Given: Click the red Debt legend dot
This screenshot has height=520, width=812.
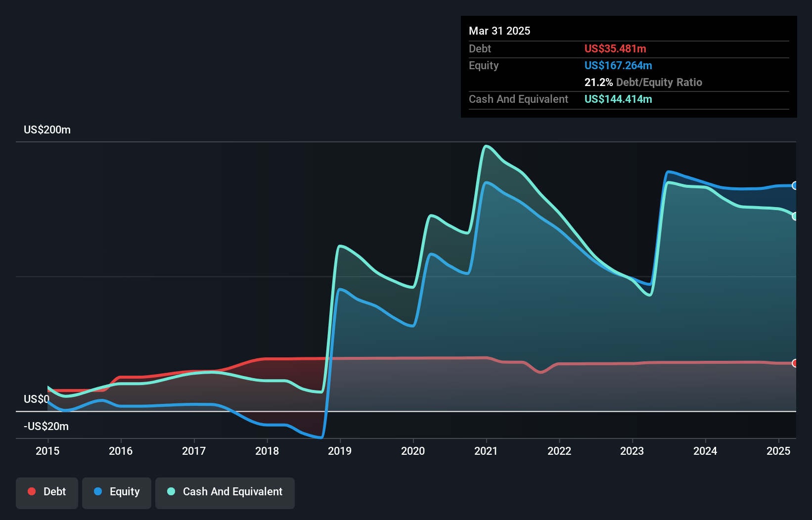Looking at the screenshot, I should pyautogui.click(x=32, y=491).
